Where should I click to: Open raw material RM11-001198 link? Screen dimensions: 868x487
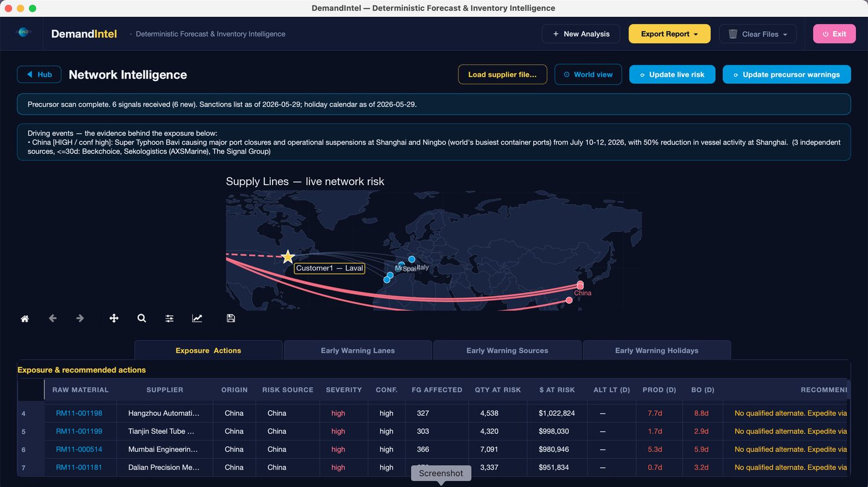[x=79, y=413]
